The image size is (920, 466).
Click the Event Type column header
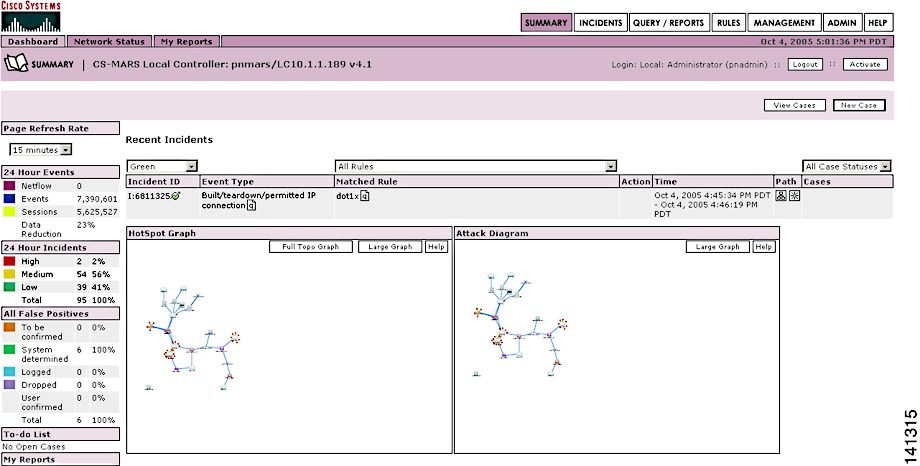(x=267, y=181)
